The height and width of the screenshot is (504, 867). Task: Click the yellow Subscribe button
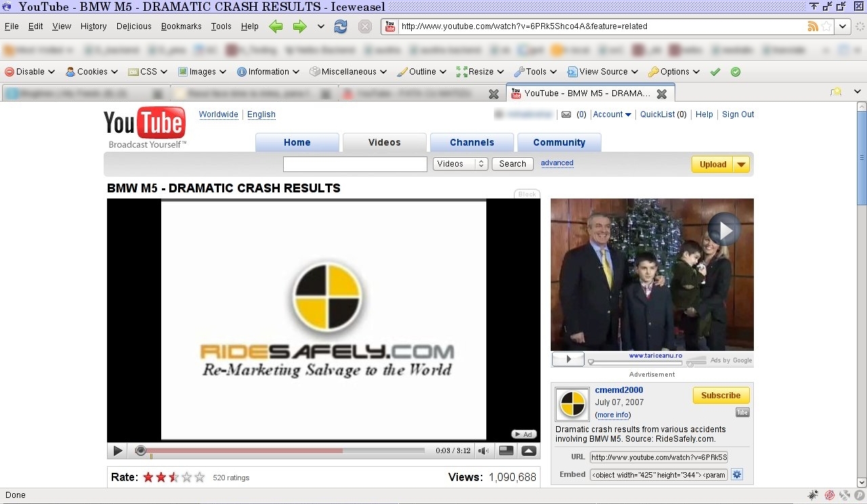721,396
